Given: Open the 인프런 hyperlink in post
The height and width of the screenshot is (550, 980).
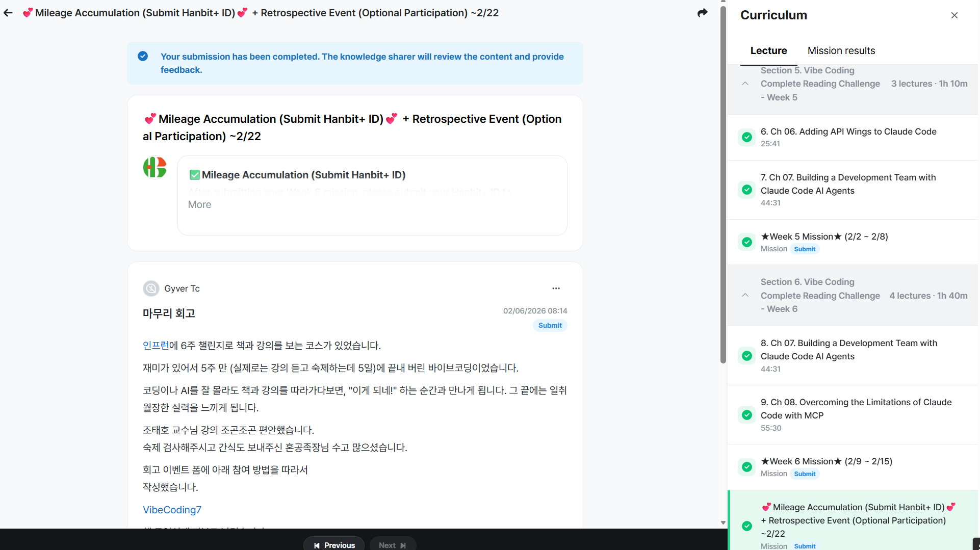Looking at the screenshot, I should tap(156, 345).
